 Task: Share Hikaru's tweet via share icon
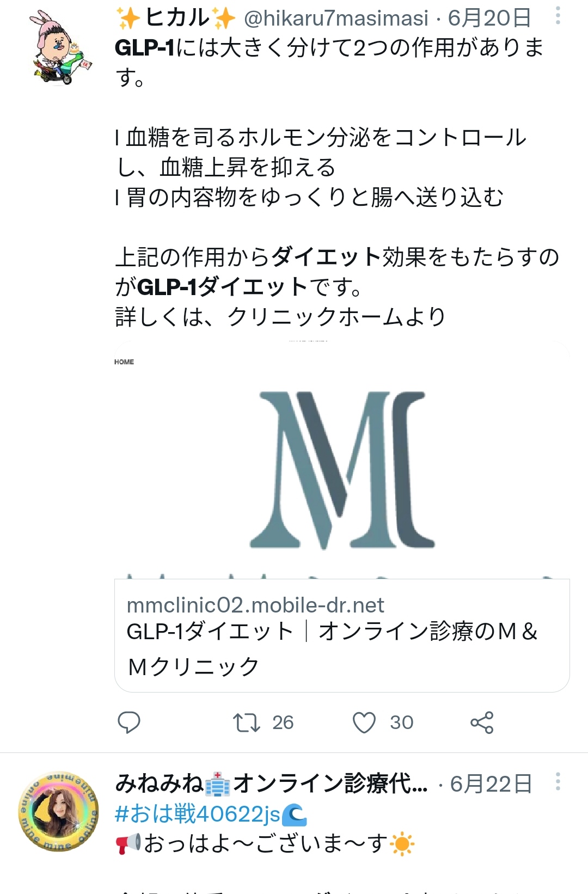(482, 722)
